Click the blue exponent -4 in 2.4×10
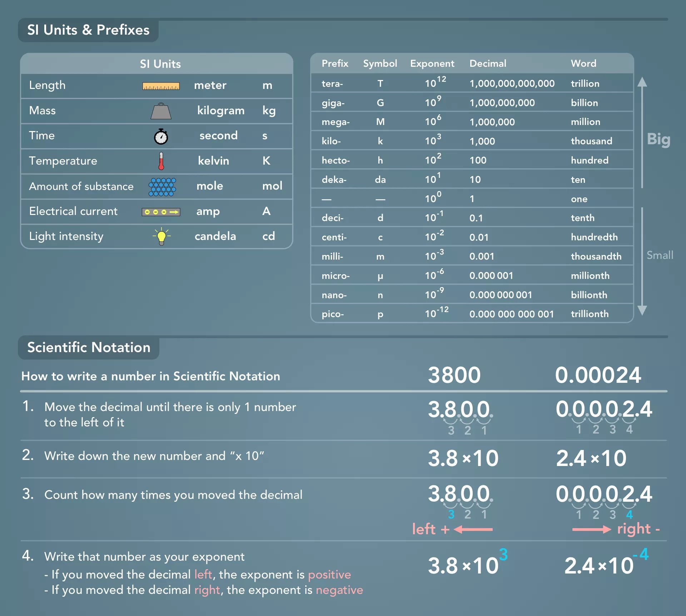This screenshot has width=686, height=616. click(641, 555)
